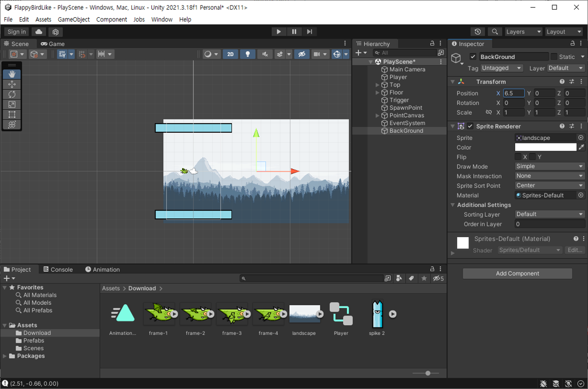Enable Flip Y checkbox

point(532,157)
